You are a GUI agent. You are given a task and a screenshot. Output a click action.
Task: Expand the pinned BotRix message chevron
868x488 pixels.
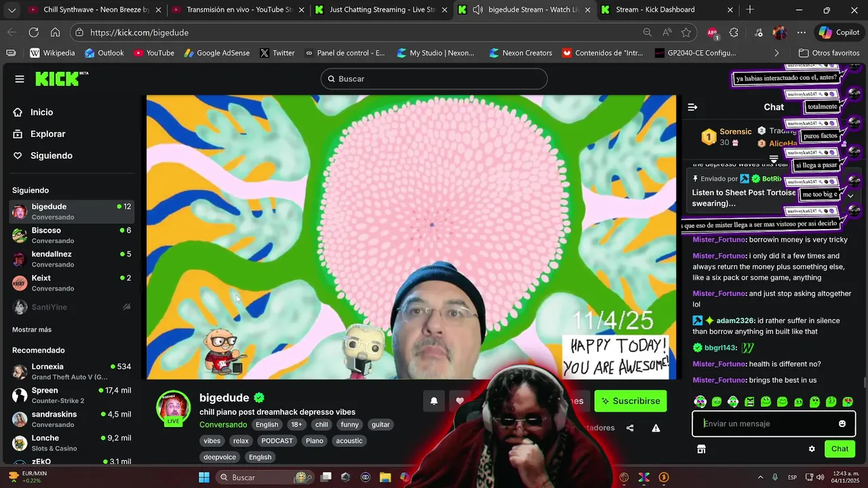[x=850, y=195]
